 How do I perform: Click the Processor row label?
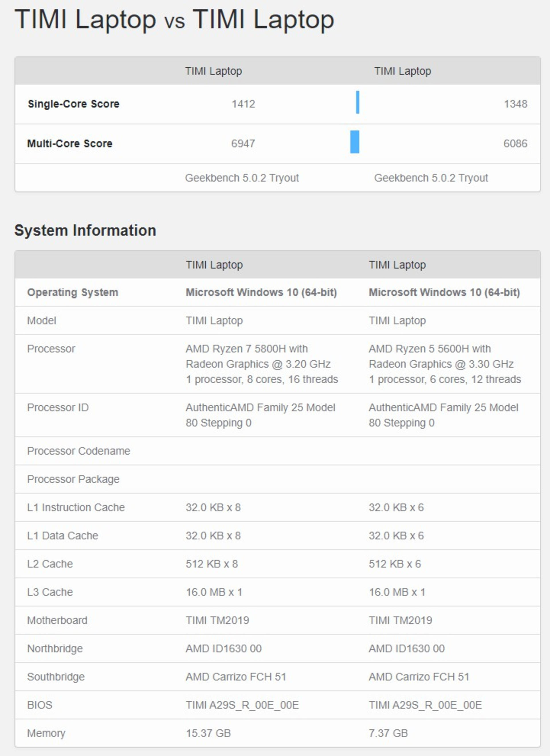(51, 349)
